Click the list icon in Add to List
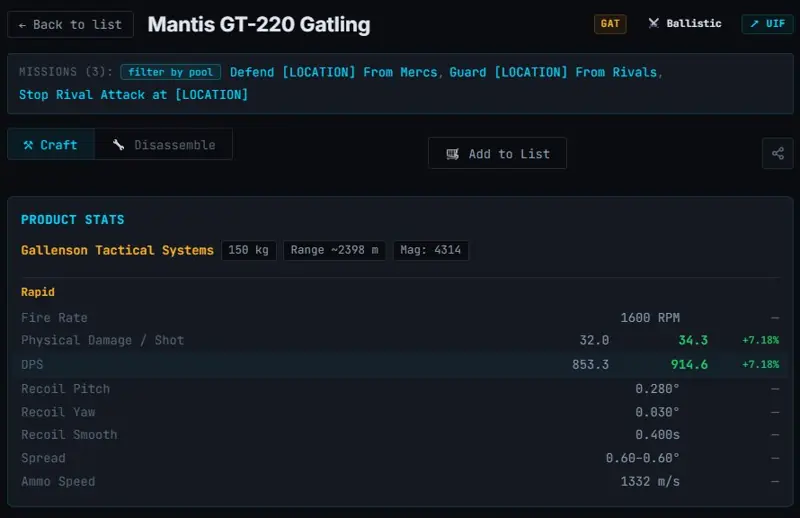Image resolution: width=800 pixels, height=518 pixels. tap(453, 154)
